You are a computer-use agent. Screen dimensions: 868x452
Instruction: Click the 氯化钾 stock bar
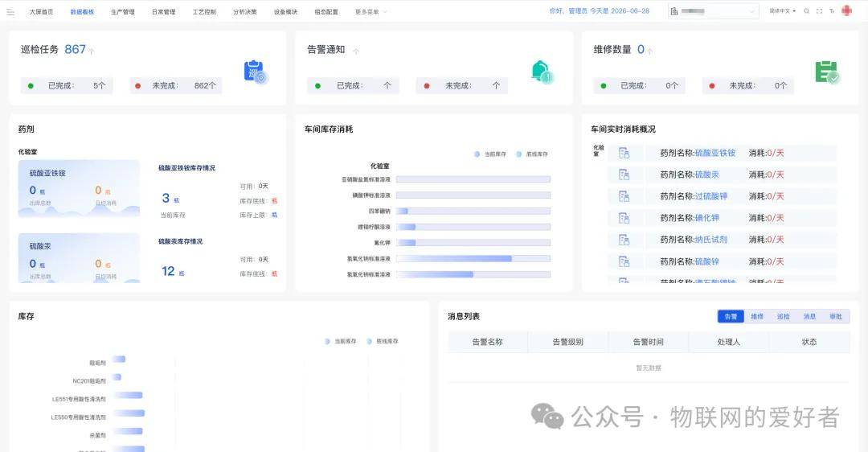[x=473, y=243]
